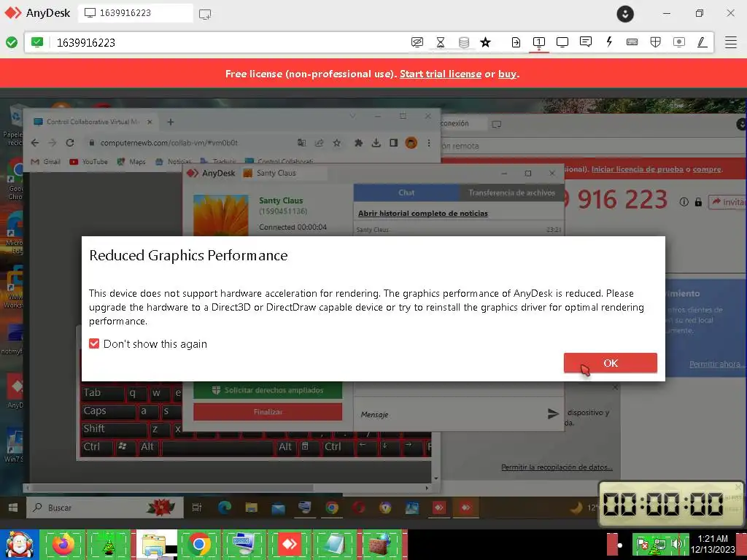
Task: Open new tab plus in remote Chrome
Action: tap(171, 122)
